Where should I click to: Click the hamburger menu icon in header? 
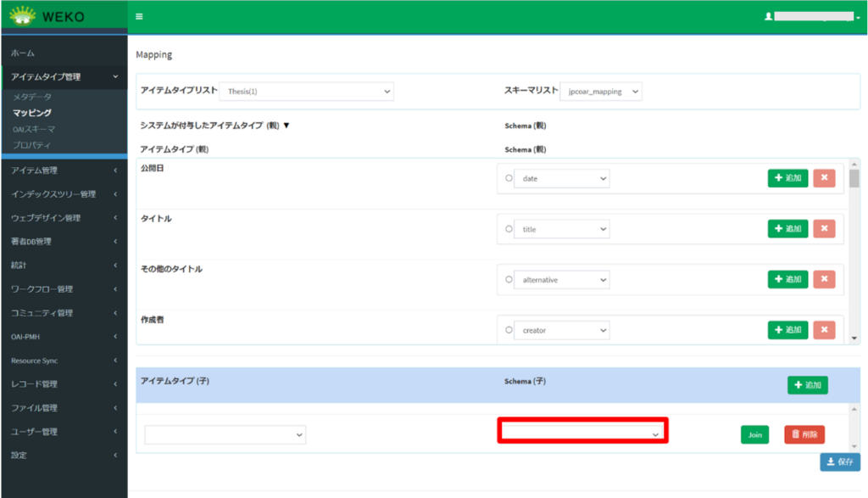click(139, 16)
